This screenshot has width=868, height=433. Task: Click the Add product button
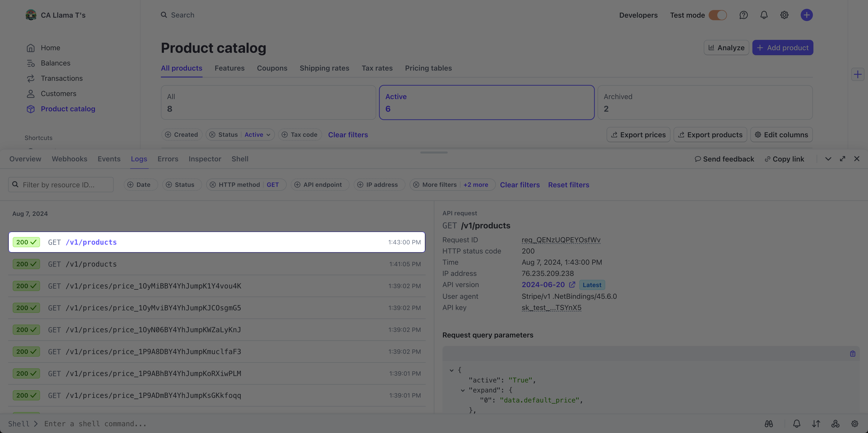782,48
